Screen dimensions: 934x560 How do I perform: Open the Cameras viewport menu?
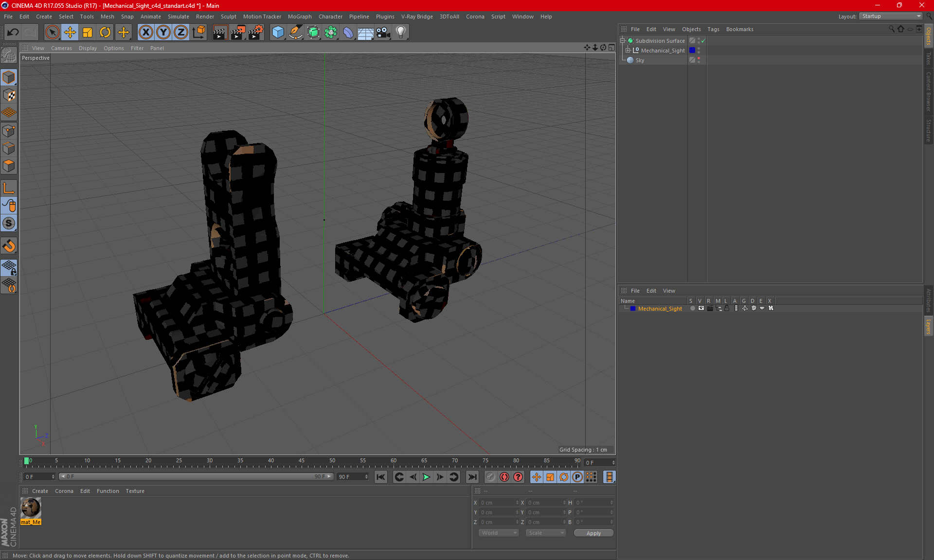[x=61, y=48]
